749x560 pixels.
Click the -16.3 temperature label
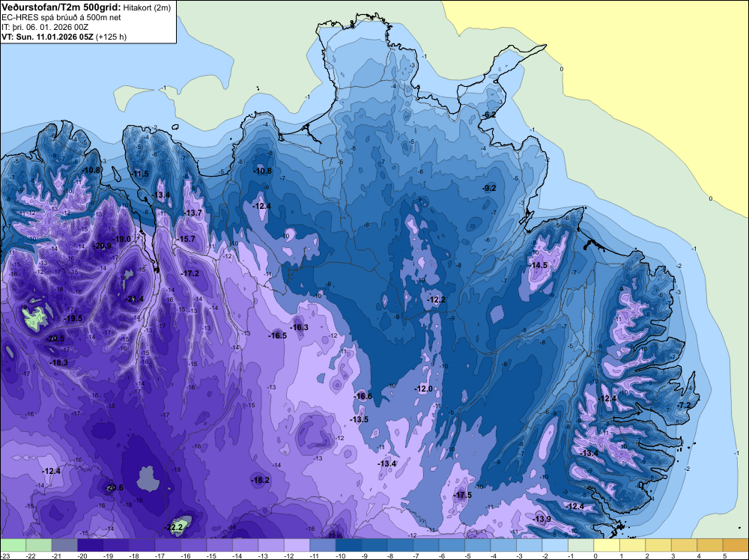tap(300, 327)
